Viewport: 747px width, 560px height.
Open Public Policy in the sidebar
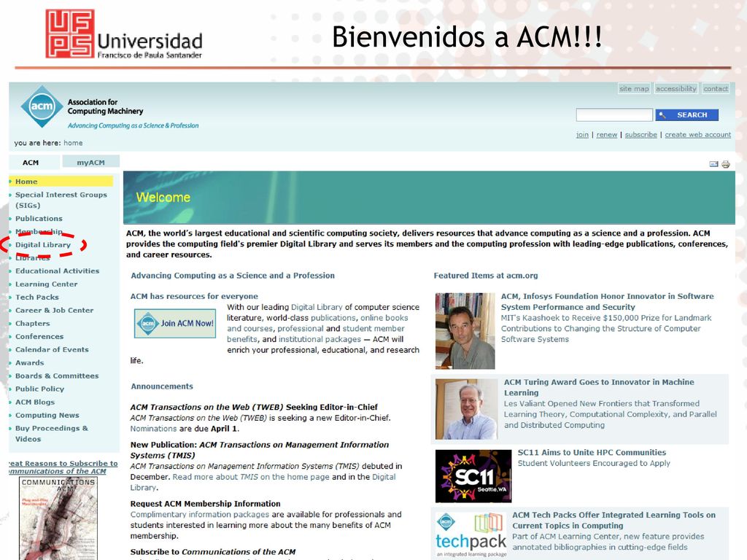(x=39, y=389)
